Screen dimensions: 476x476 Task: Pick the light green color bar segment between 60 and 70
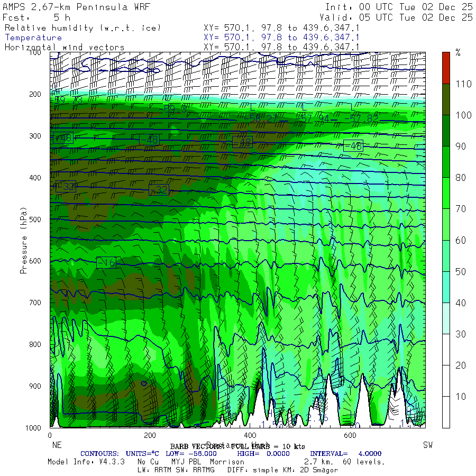[446, 224]
